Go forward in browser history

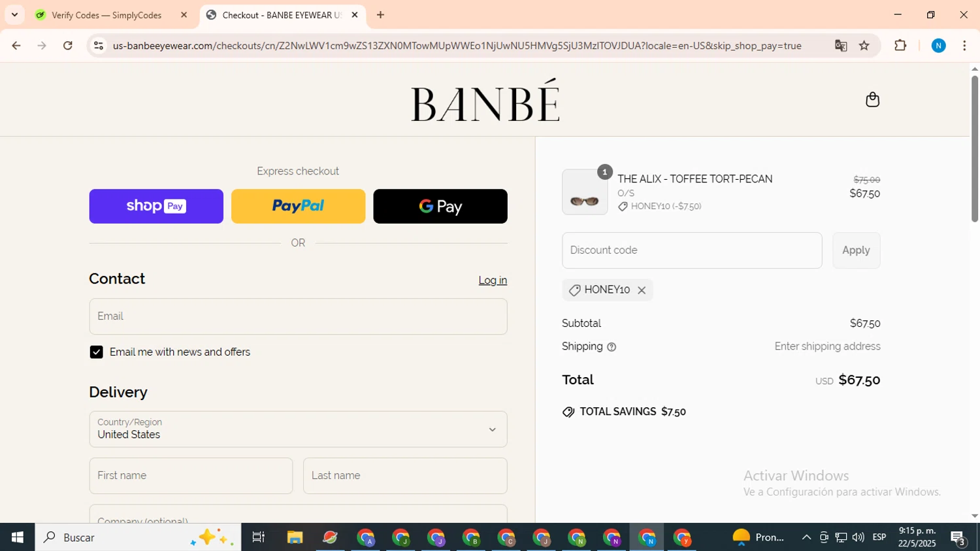[x=42, y=46]
